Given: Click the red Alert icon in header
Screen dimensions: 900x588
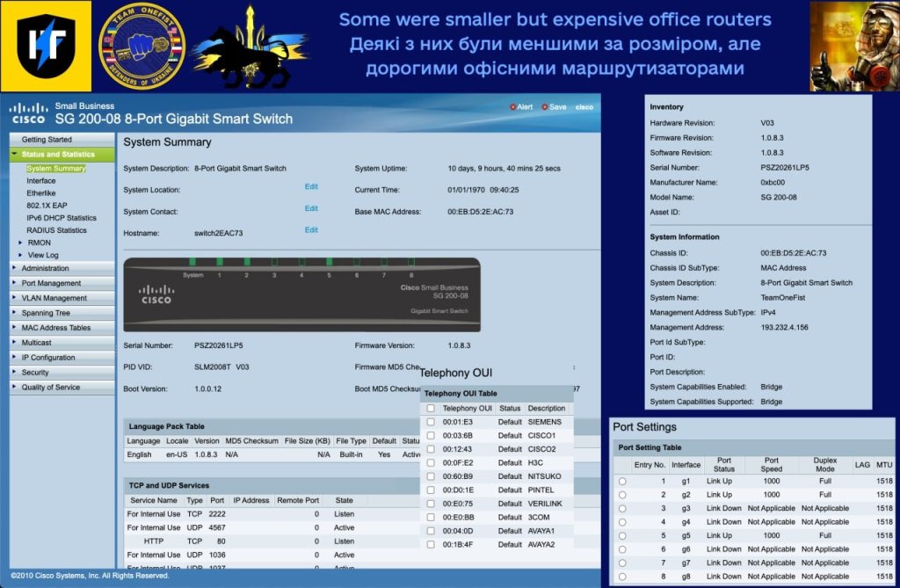Looking at the screenshot, I should coord(512,107).
